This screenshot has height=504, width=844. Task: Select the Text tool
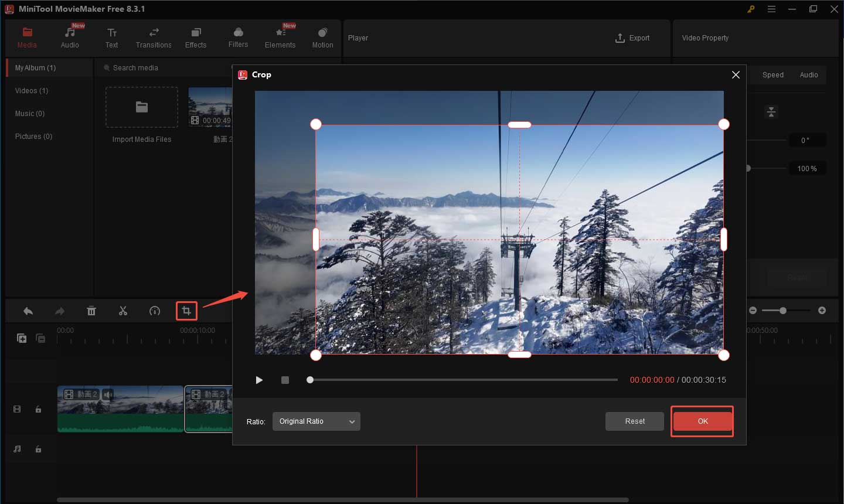[111, 37]
